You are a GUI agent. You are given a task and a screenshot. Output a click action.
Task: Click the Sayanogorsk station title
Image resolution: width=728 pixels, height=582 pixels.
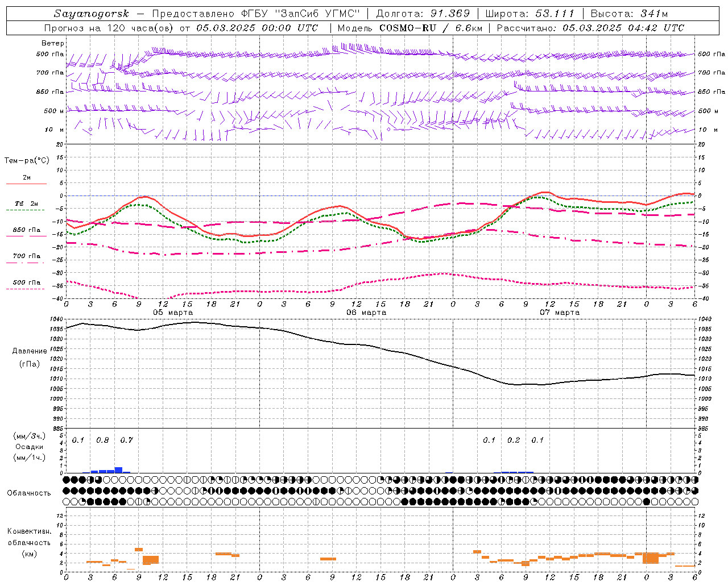pos(91,14)
